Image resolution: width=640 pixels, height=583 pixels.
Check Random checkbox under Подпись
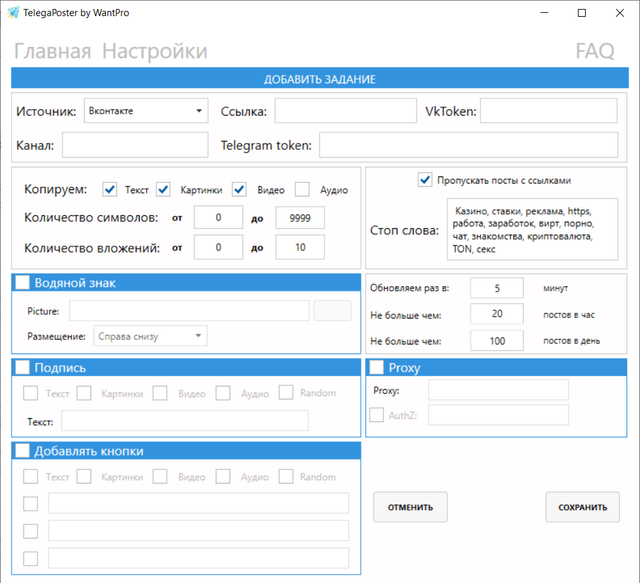[x=286, y=393]
